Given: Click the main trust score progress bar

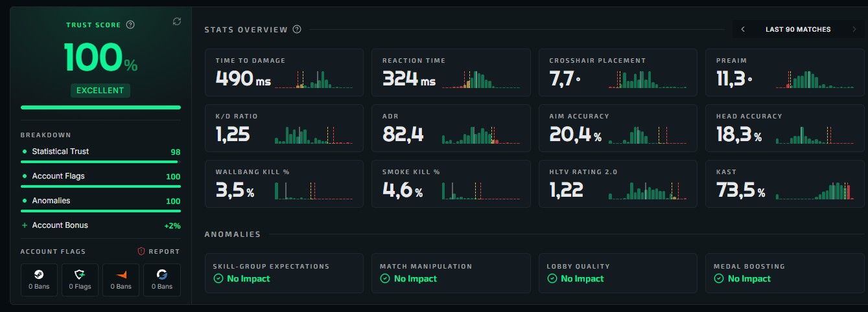Looking at the screenshot, I should 100,107.
